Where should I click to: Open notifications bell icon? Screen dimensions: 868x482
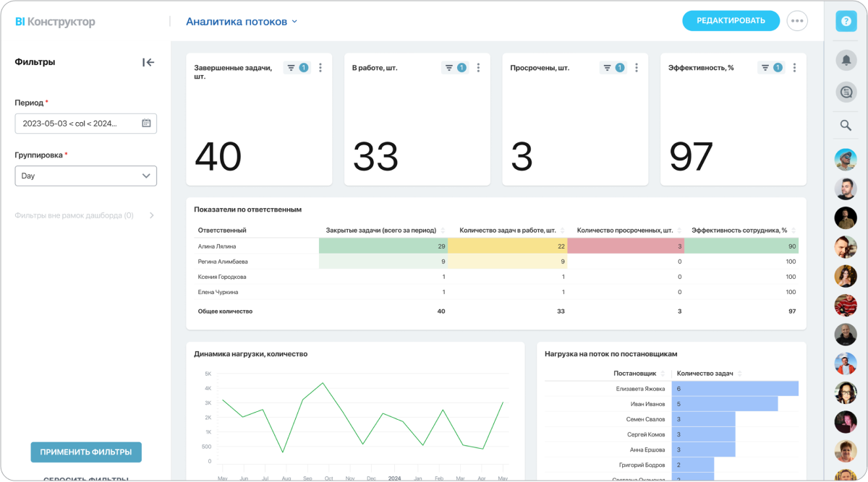[846, 60]
